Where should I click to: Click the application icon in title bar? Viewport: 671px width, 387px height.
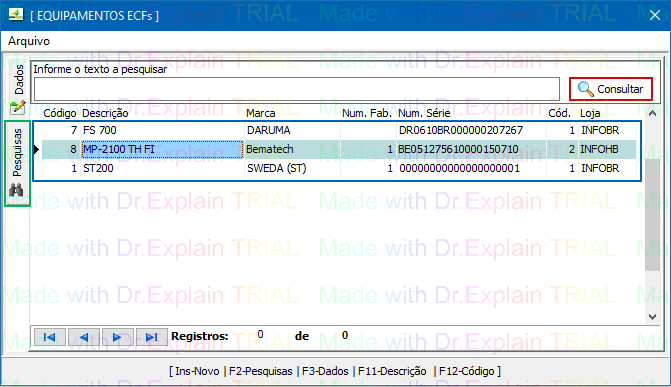tap(16, 15)
